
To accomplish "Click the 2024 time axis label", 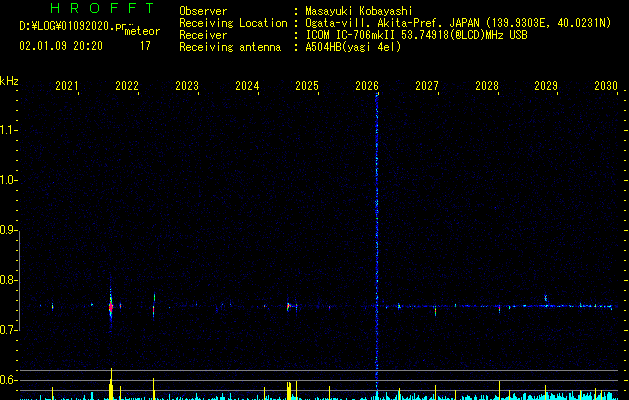I will pyautogui.click(x=247, y=86).
